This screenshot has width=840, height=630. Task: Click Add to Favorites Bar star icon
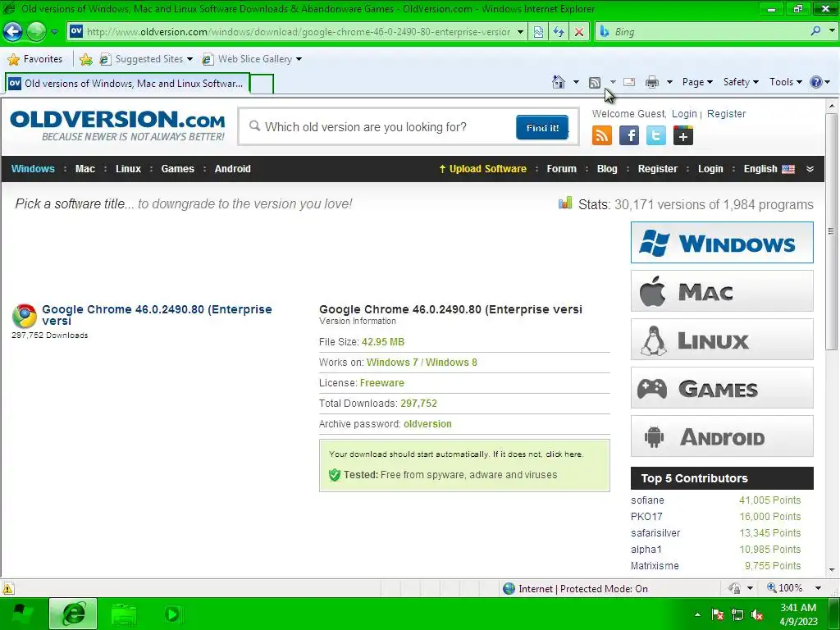click(x=85, y=59)
